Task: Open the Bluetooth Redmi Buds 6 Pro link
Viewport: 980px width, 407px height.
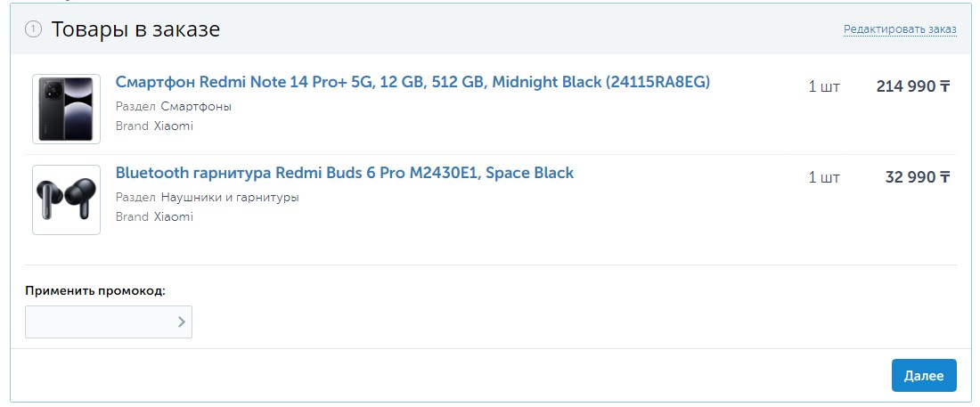Action: (x=344, y=173)
